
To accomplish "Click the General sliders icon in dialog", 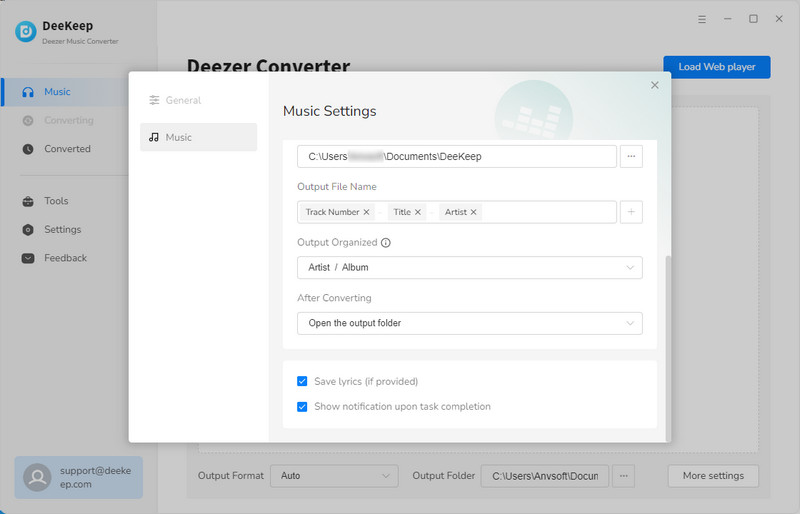I will 154,100.
